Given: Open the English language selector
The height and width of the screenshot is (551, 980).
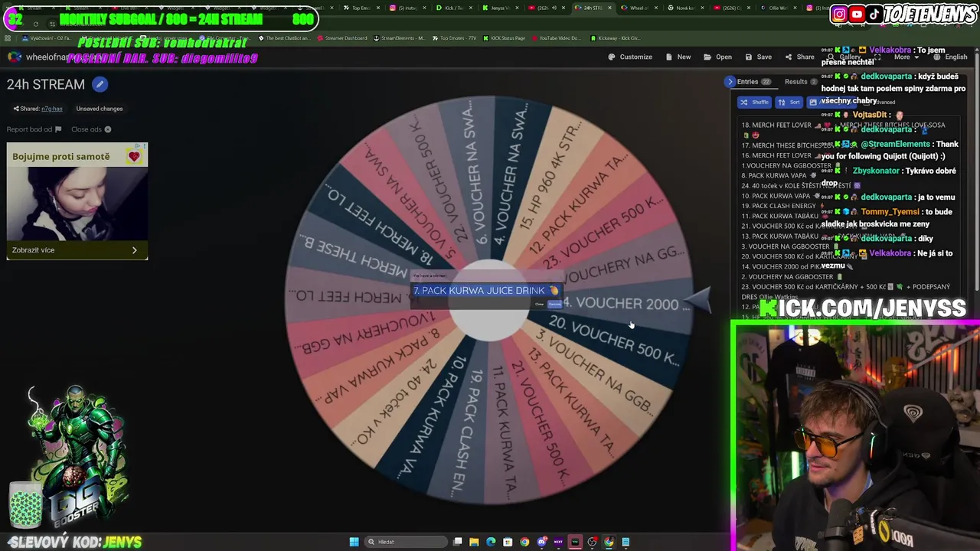Looking at the screenshot, I should coord(950,57).
